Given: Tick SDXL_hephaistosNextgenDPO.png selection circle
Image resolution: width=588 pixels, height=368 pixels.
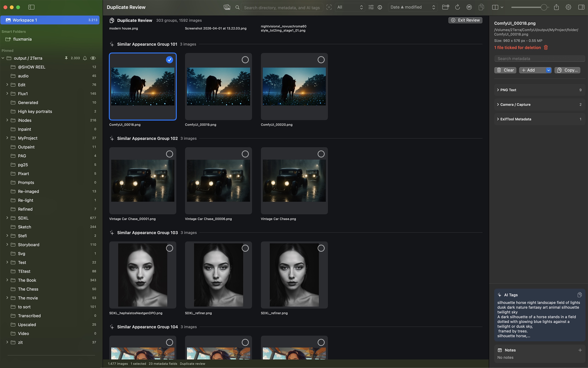Looking at the screenshot, I should point(169,248).
